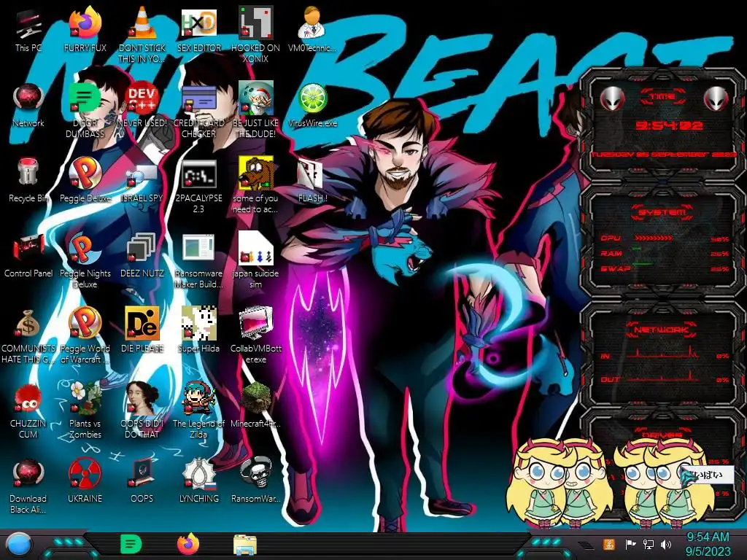747x560 pixels.
Task: Open green chat app in taskbar
Action: coord(131,544)
